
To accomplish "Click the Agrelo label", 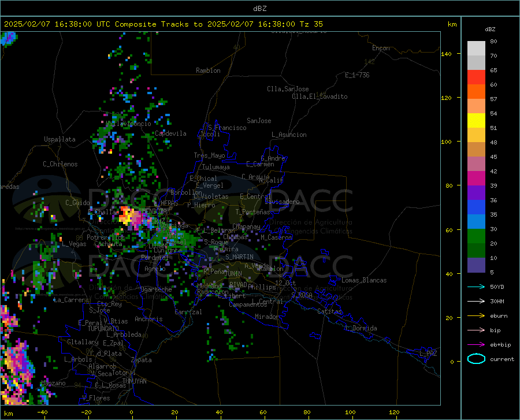I will click(x=155, y=269).
